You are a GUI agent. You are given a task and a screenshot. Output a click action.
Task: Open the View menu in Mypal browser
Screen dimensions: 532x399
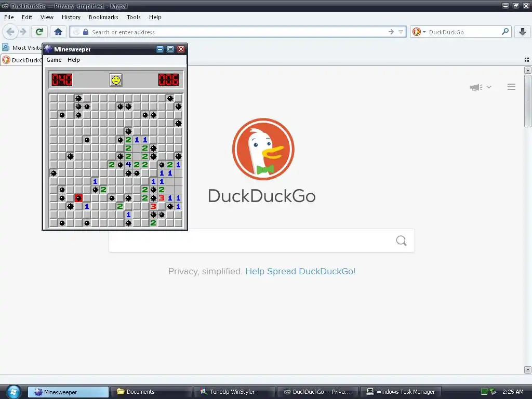tap(47, 17)
